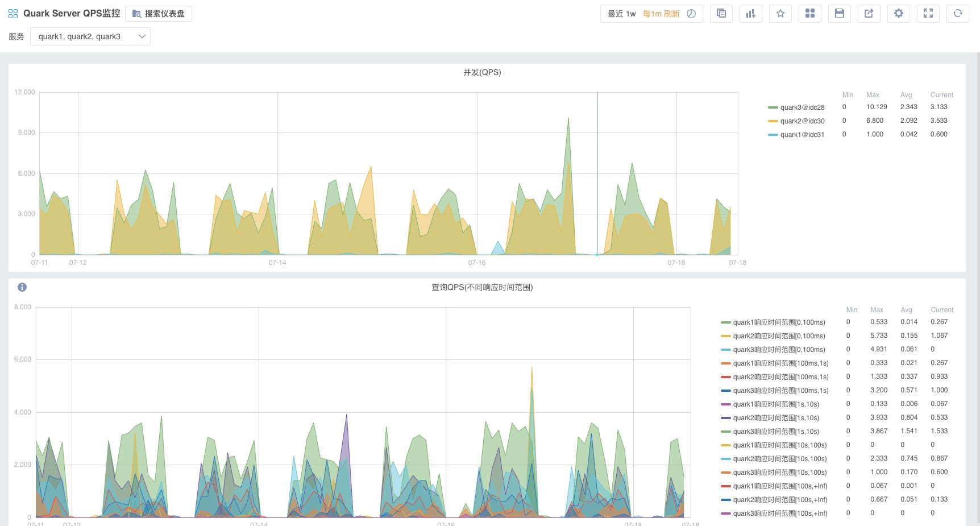
Task: Click the vertical cursor line in 并发(QPS) chart
Action: pos(597,173)
